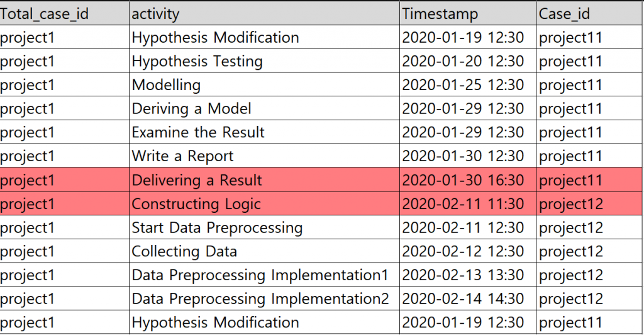The width and height of the screenshot is (644, 335).
Task: Select the 2020-02-11 11:30 timestamp cell
Action: pyautogui.click(x=462, y=204)
